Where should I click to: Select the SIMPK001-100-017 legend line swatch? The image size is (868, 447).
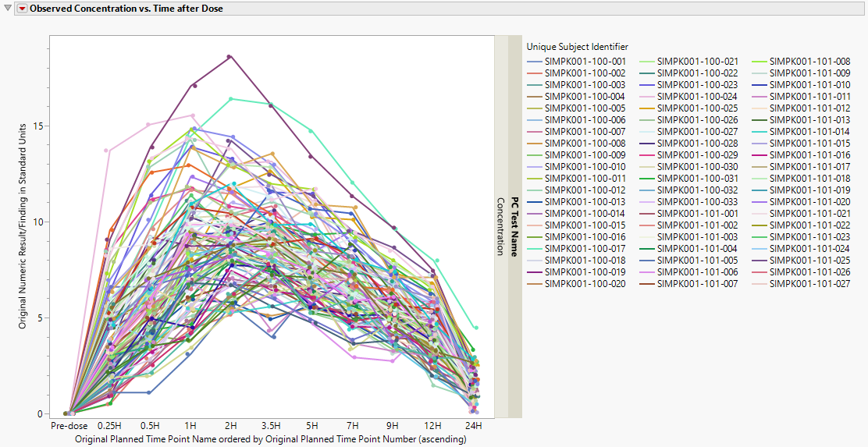coord(534,249)
